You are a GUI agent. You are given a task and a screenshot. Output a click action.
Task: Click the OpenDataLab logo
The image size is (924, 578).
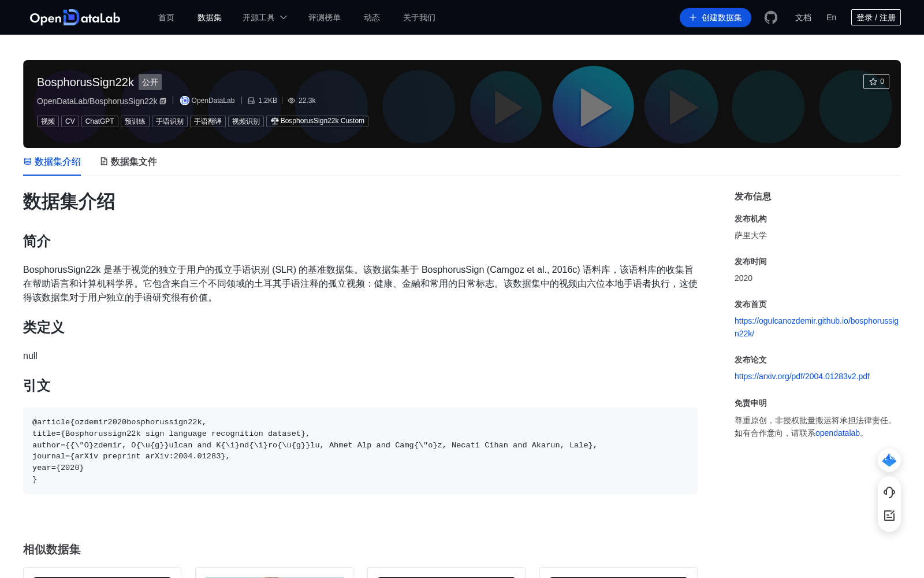(75, 17)
